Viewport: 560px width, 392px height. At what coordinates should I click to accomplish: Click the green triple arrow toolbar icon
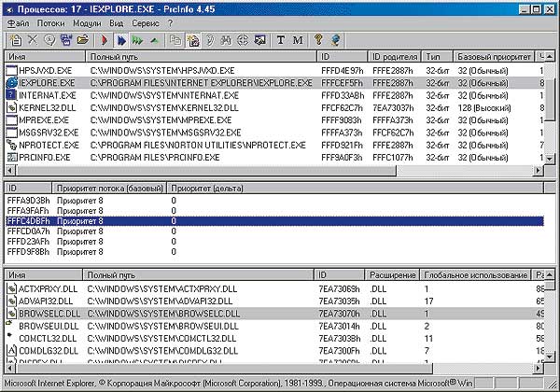click(137, 40)
